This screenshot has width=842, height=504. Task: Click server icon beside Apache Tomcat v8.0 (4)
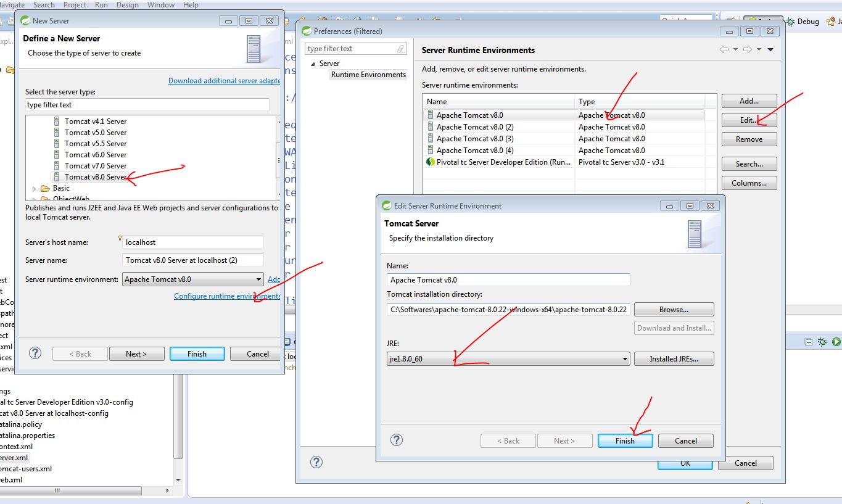click(x=430, y=151)
